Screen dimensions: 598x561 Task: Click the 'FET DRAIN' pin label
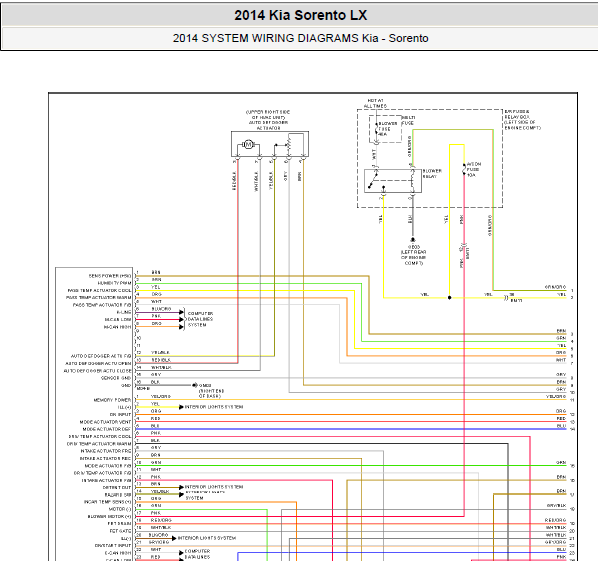pos(119,524)
